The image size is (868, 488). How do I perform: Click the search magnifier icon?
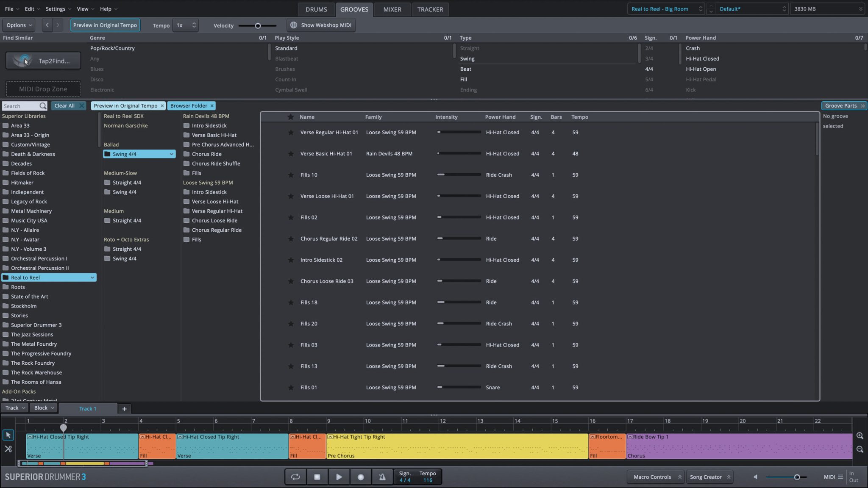point(43,106)
